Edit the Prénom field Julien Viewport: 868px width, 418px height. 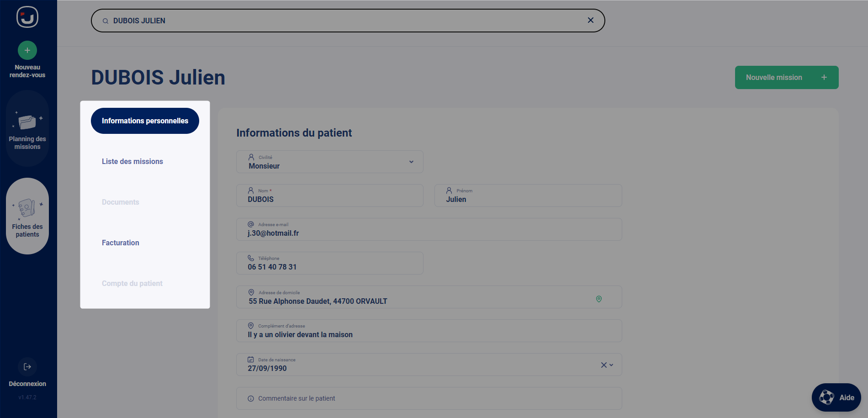click(528, 199)
